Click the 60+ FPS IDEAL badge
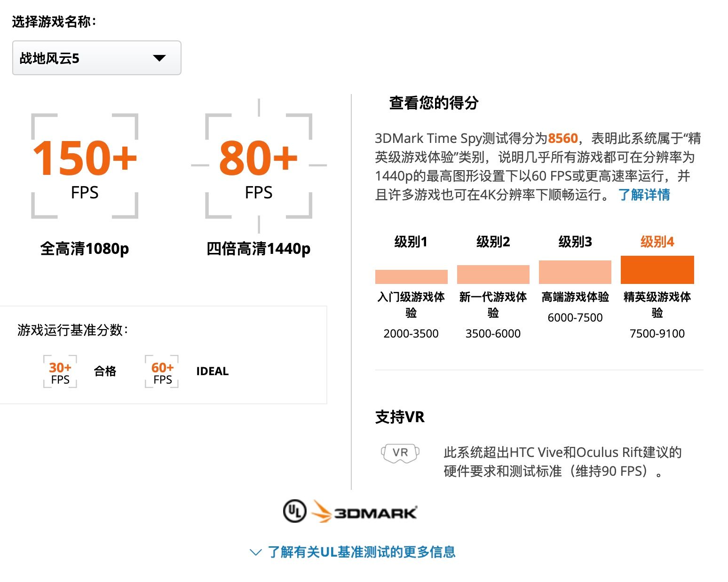Screen dimensions: 728x582 161,371
